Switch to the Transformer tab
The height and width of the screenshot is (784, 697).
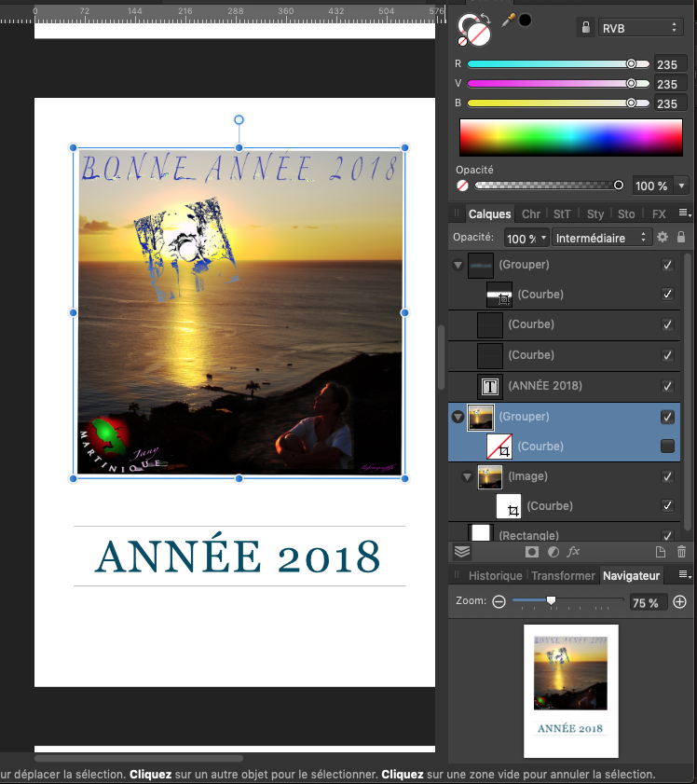(x=563, y=576)
